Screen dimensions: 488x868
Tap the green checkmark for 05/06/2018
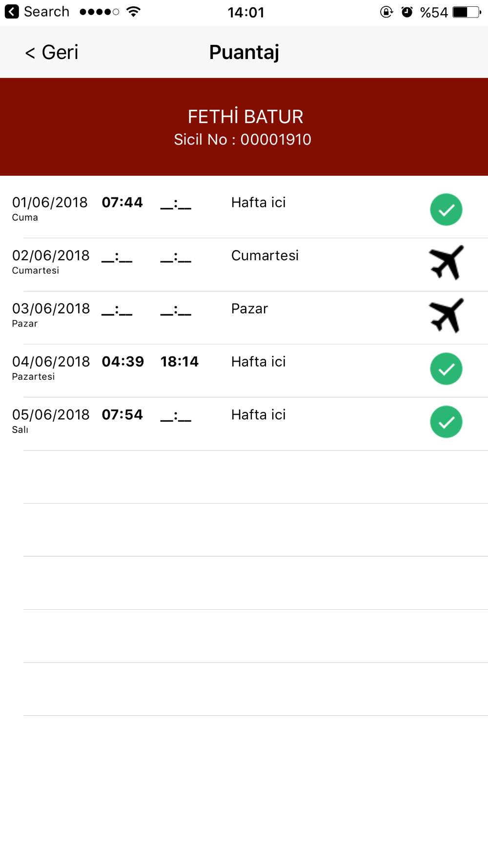point(446,422)
